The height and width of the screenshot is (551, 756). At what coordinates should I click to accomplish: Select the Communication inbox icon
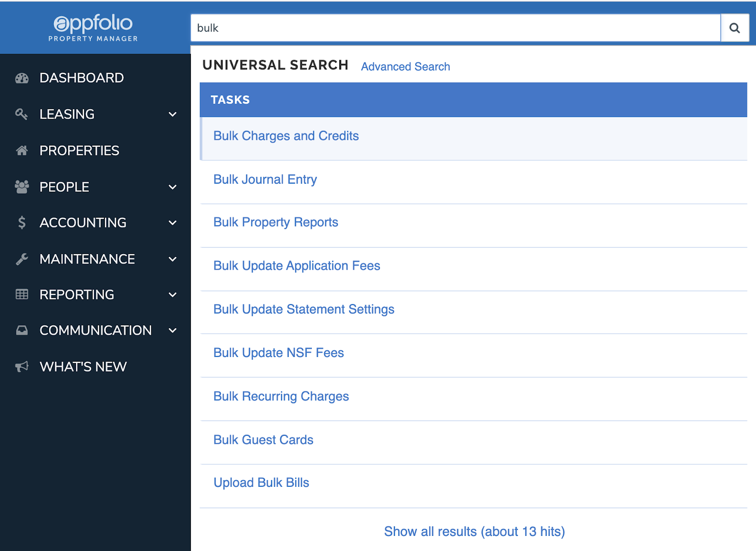(21, 330)
